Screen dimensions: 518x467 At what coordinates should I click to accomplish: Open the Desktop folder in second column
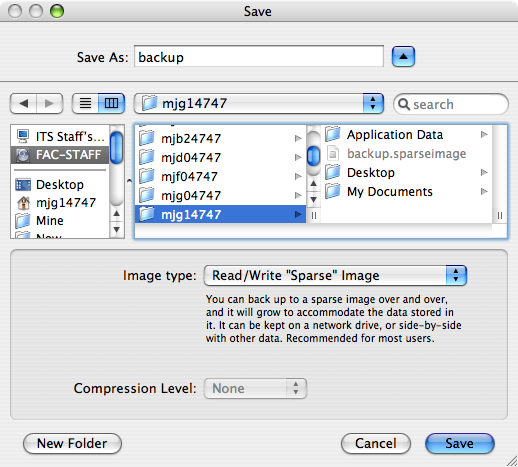tap(406, 173)
